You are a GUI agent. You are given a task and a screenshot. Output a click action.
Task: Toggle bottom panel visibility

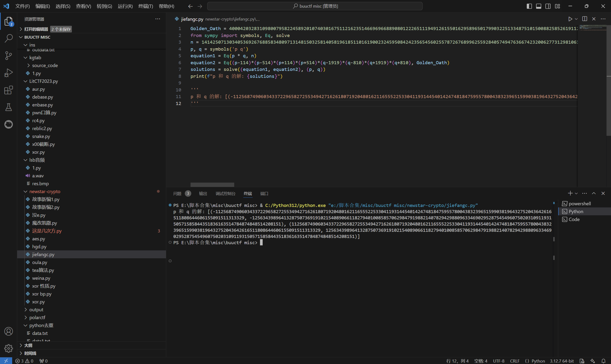(539, 6)
